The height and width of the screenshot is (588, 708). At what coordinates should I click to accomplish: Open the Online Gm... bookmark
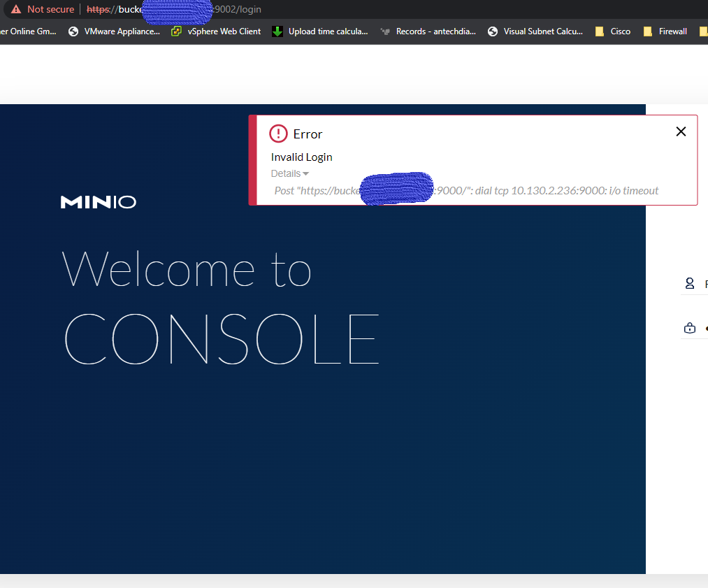click(28, 31)
